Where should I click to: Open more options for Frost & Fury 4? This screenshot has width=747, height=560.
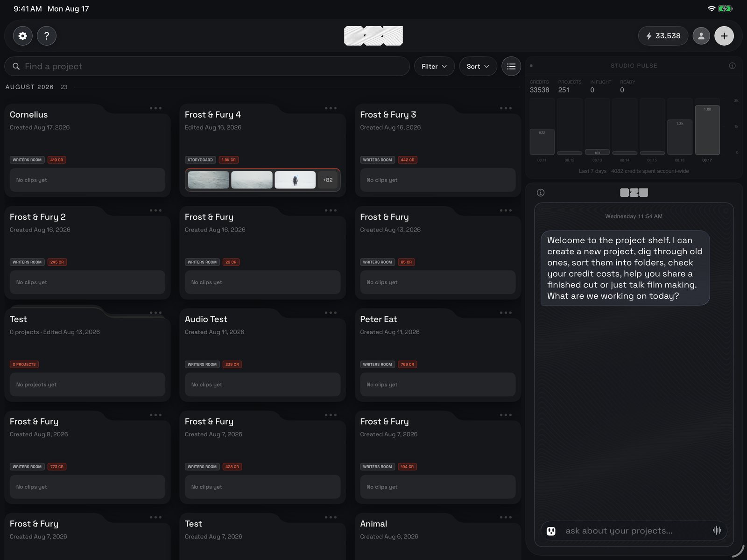[x=331, y=108]
